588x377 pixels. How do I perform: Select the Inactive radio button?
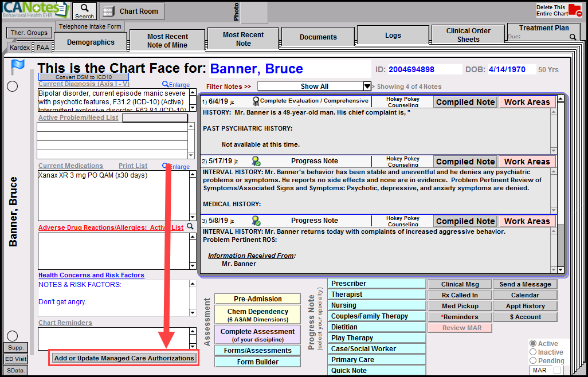coord(534,352)
